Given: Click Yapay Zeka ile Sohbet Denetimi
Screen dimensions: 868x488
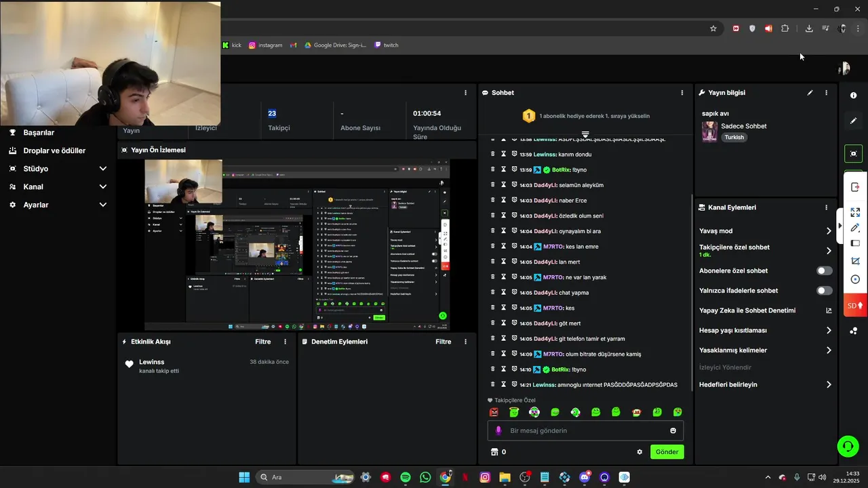Looking at the screenshot, I should [747, 310].
